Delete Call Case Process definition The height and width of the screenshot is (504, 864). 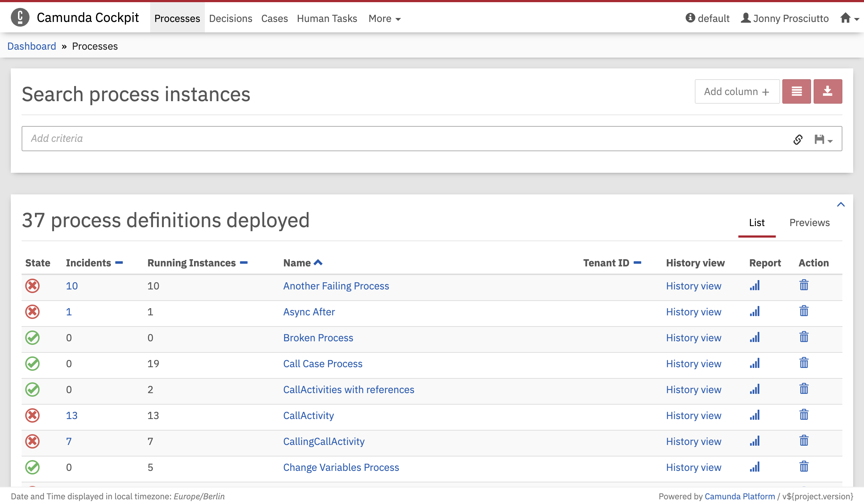tap(804, 363)
